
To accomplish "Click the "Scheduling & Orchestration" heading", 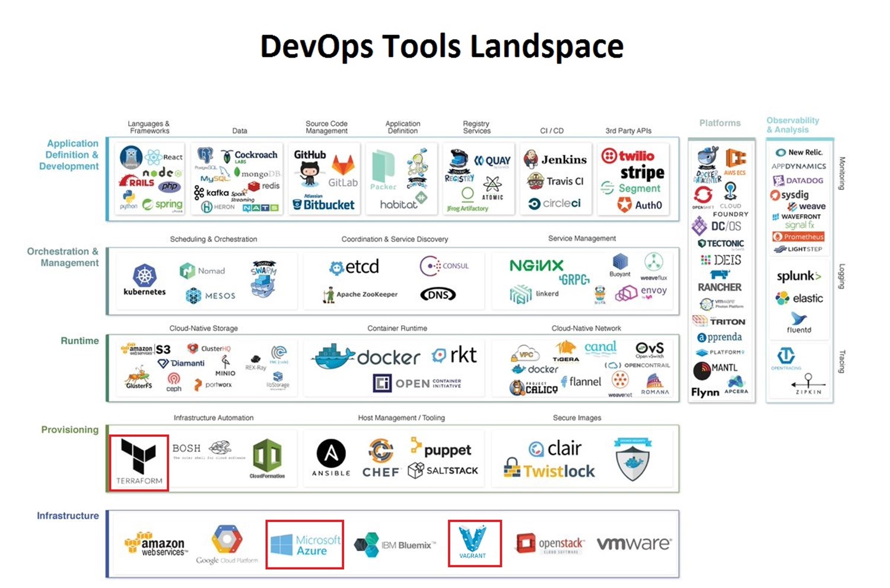I will 214,239.
